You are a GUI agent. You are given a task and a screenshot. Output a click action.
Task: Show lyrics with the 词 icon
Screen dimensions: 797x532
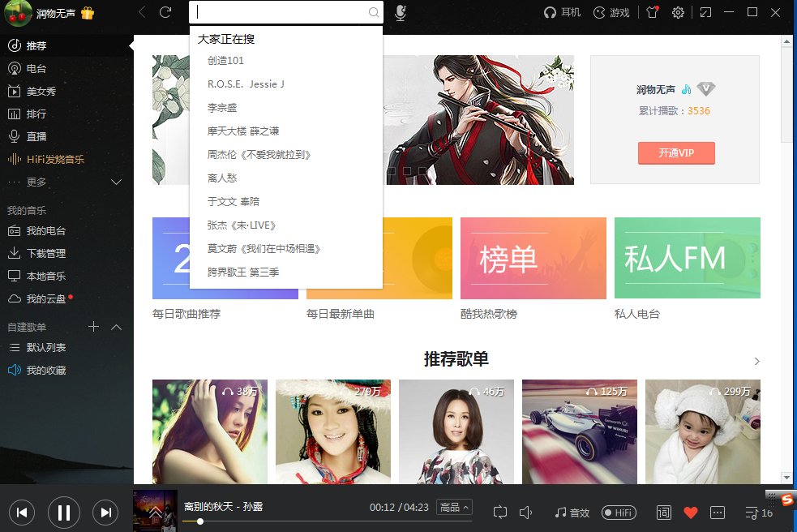pos(662,513)
